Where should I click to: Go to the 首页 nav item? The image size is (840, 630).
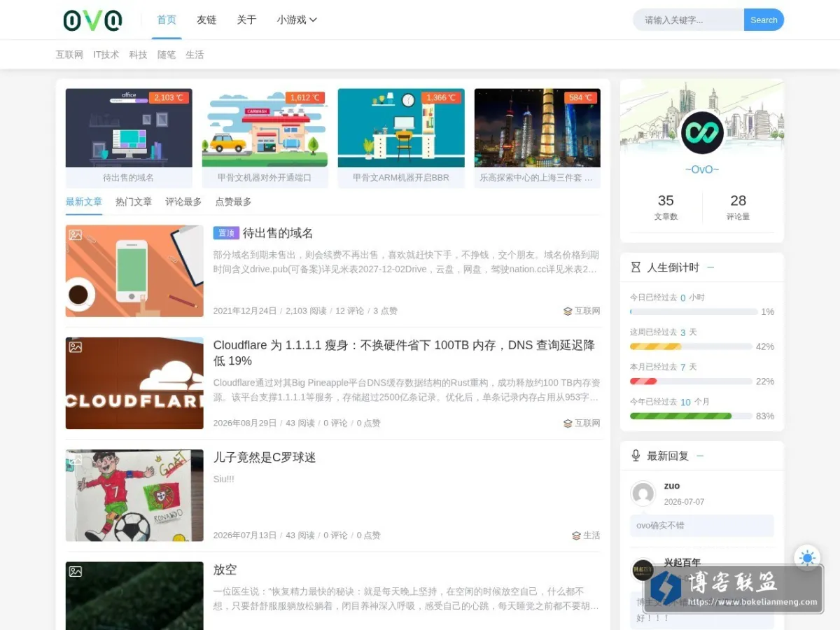167,20
